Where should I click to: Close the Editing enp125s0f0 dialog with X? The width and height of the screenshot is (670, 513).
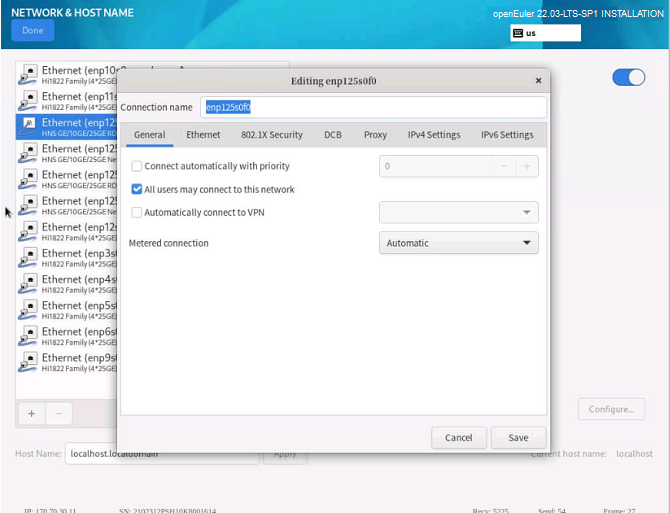[539, 81]
